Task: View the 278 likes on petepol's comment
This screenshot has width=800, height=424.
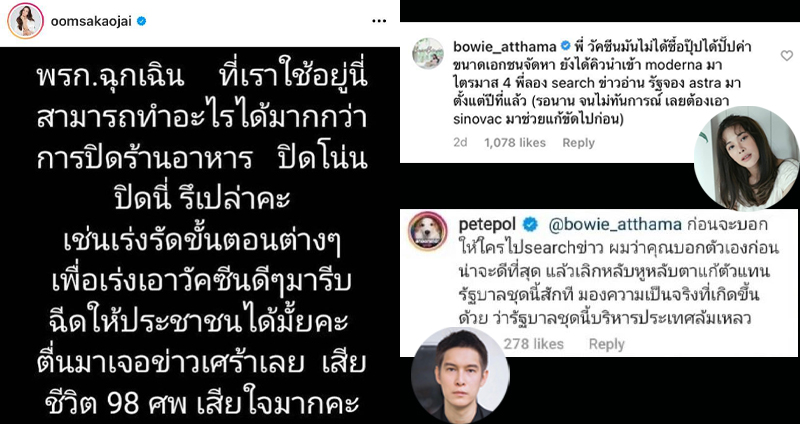Action: (534, 344)
